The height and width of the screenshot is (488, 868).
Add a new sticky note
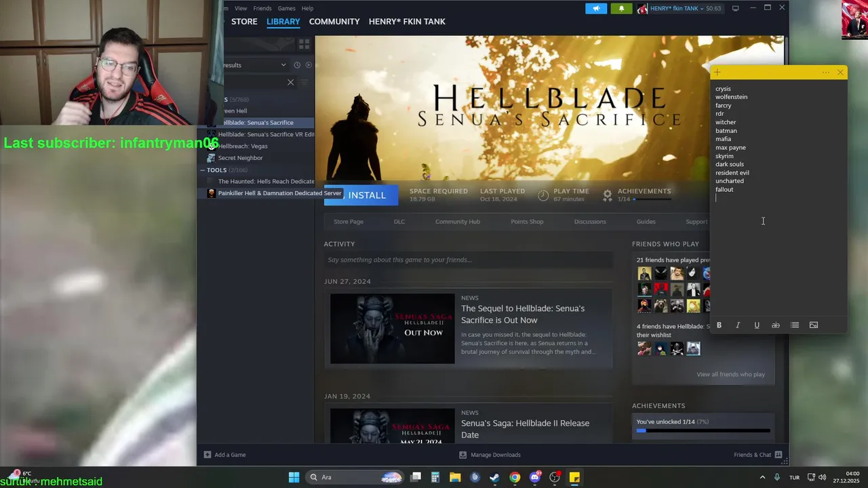pos(717,73)
